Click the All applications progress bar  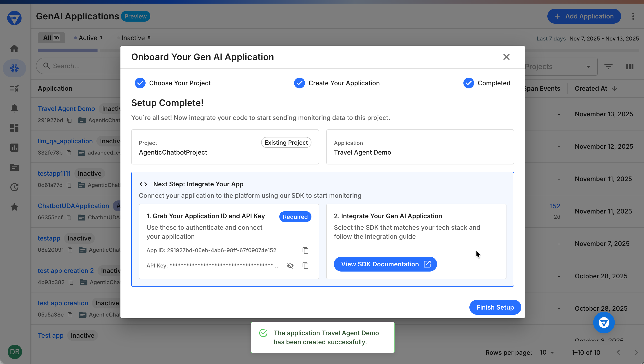[x=67, y=50]
